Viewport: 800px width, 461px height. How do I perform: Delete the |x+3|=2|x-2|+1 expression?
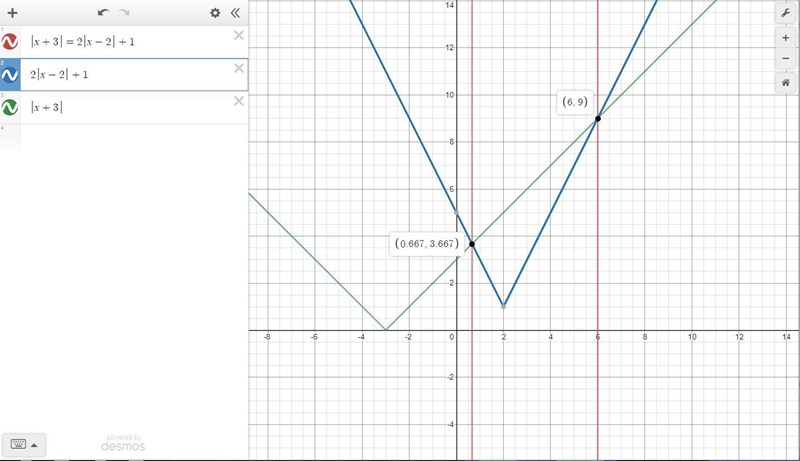click(239, 36)
